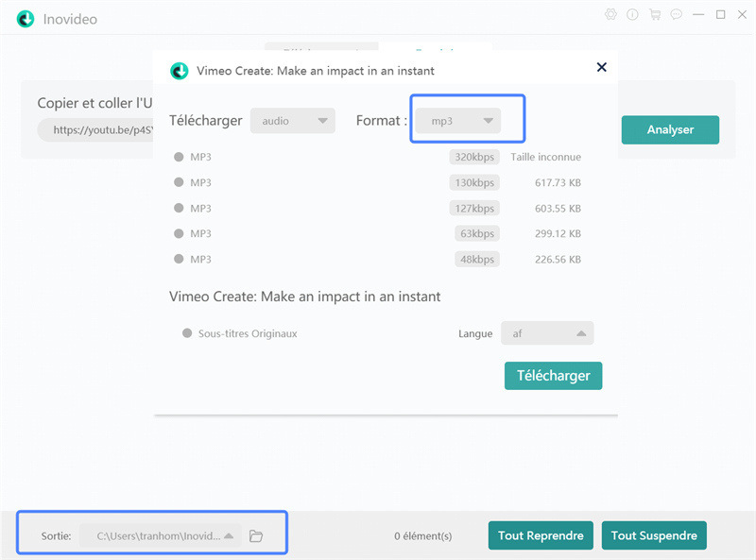Click the Tout Suspendre button
Viewport: 756px width, 560px height.
(x=654, y=535)
